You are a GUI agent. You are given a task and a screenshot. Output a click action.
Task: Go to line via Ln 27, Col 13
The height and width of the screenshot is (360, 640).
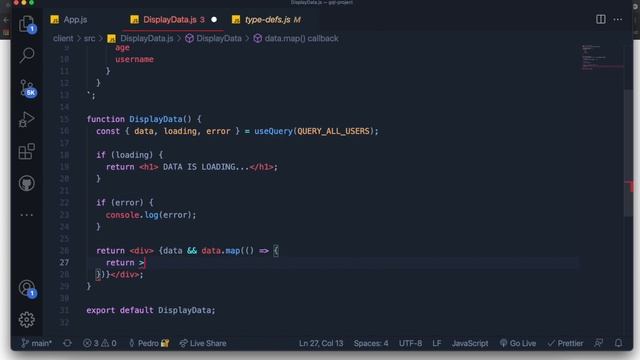pyautogui.click(x=321, y=343)
